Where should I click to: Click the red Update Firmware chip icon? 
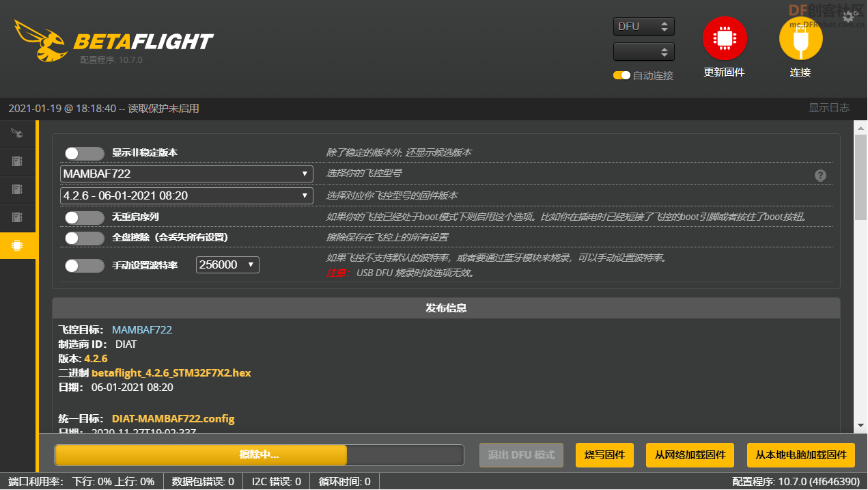(725, 39)
